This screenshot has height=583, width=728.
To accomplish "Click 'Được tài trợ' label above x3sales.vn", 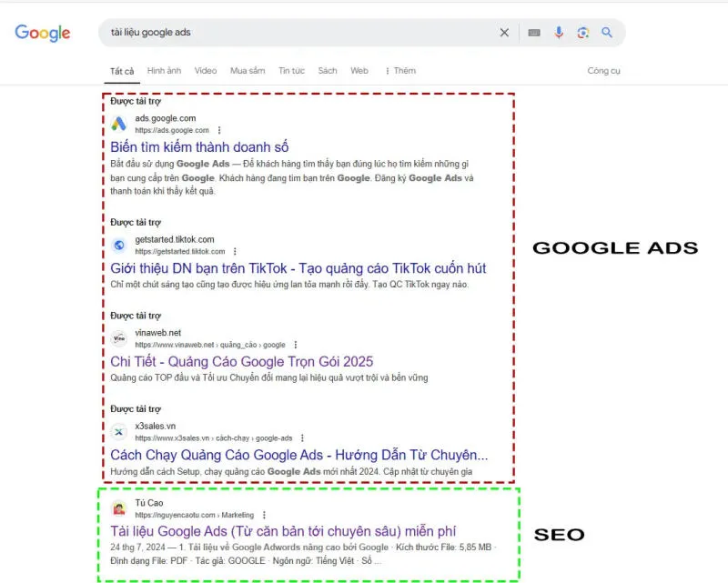I will click(x=136, y=409).
